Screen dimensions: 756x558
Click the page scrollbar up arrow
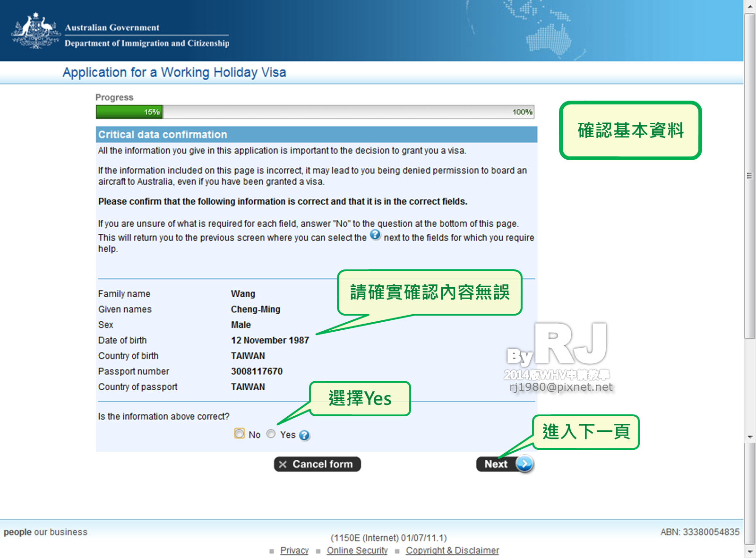(750, 6)
